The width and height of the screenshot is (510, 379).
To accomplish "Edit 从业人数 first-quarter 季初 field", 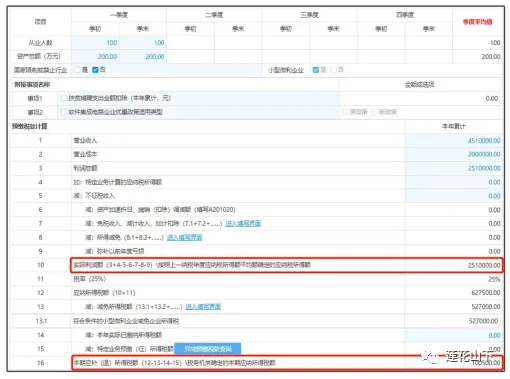I will pyautogui.click(x=95, y=43).
